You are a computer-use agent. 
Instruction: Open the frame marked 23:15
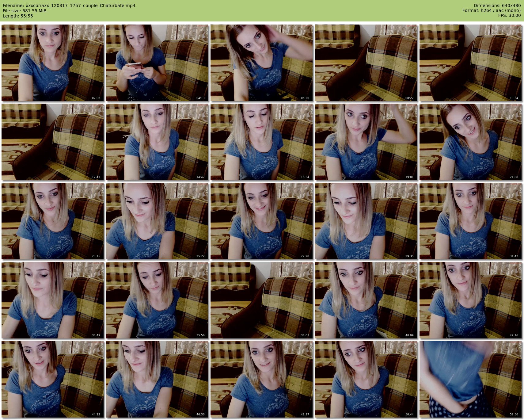pyautogui.click(x=52, y=221)
